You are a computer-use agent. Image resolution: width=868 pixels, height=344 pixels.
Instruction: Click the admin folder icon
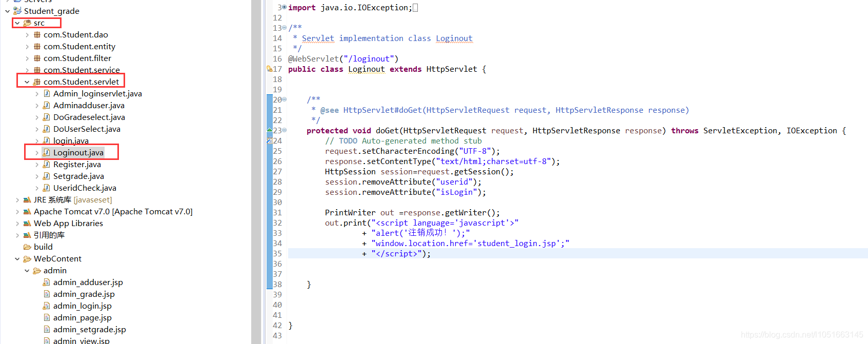pyautogui.click(x=37, y=271)
